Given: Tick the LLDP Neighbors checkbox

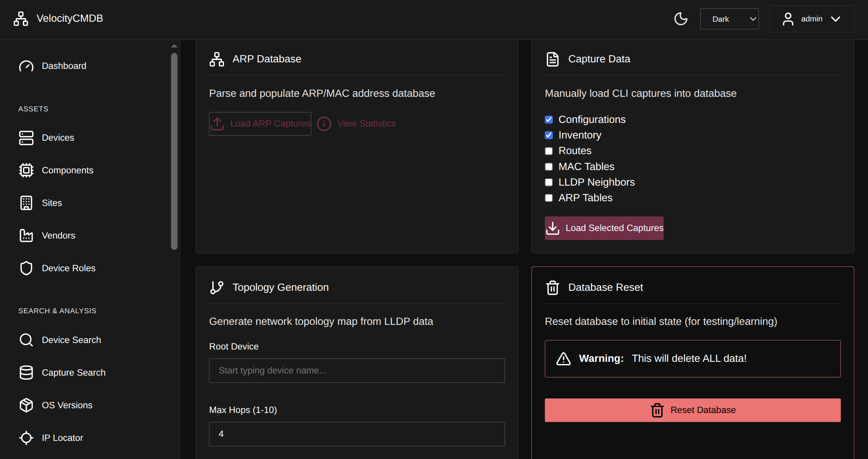Looking at the screenshot, I should click(x=549, y=182).
